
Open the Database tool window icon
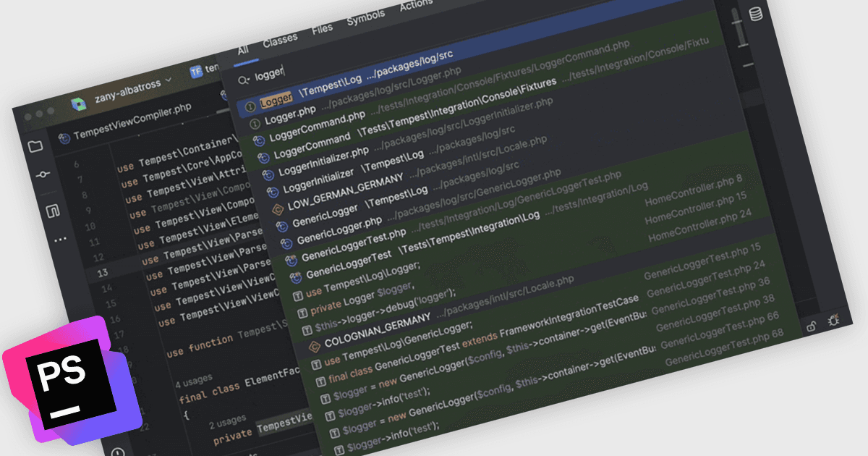pos(756,14)
